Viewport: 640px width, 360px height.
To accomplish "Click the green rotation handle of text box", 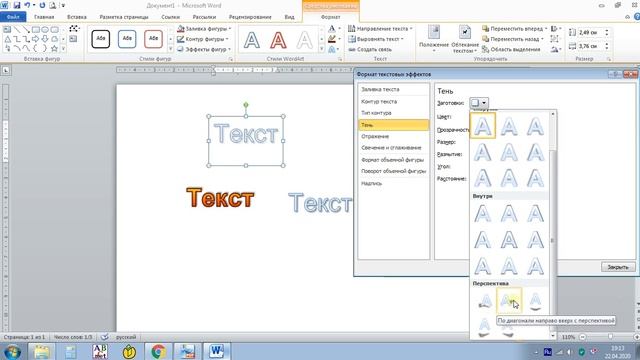I will click(x=246, y=105).
